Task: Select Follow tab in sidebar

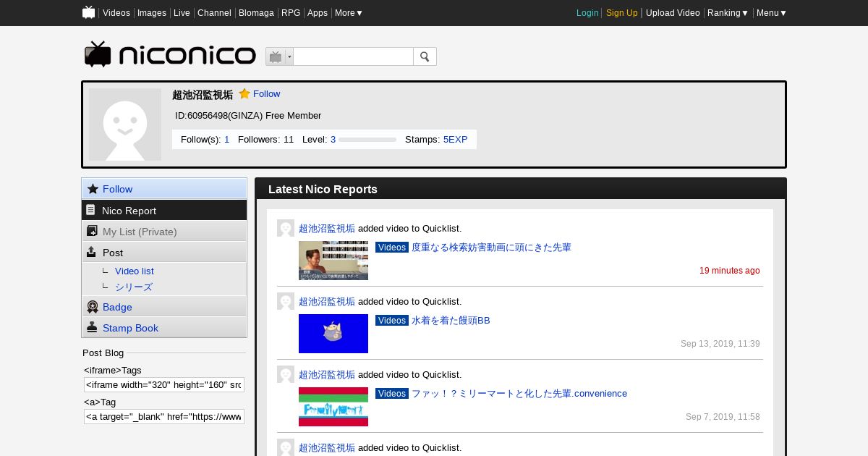Action: (x=164, y=189)
